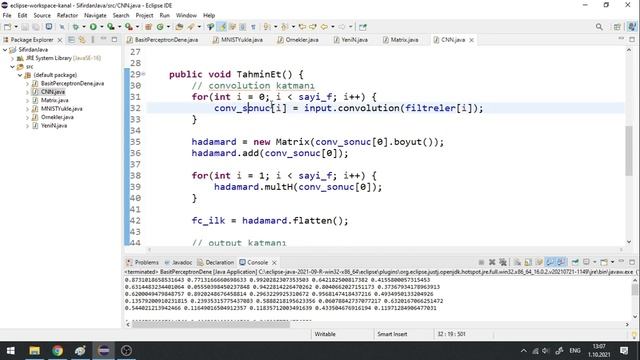Click the Quick Access search magnifier icon
The height and width of the screenshot is (360, 640).
(599, 27)
